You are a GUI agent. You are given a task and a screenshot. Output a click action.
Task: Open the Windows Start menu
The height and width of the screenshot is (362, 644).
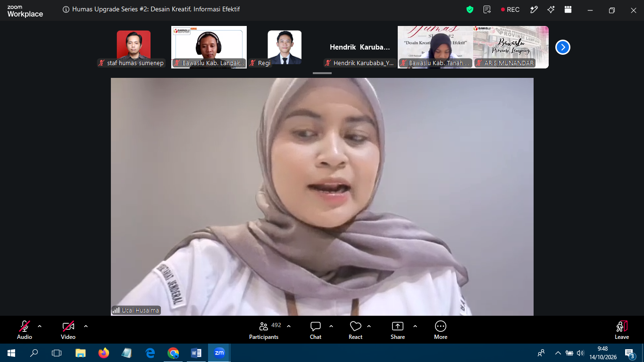11,353
